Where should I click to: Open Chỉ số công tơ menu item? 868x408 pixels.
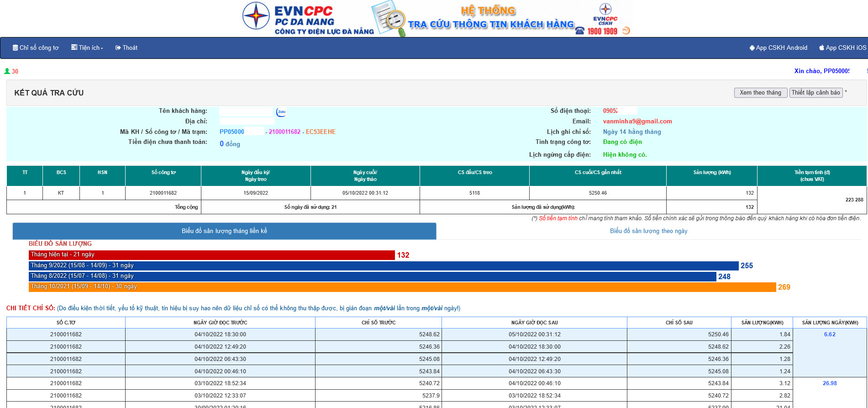point(36,48)
